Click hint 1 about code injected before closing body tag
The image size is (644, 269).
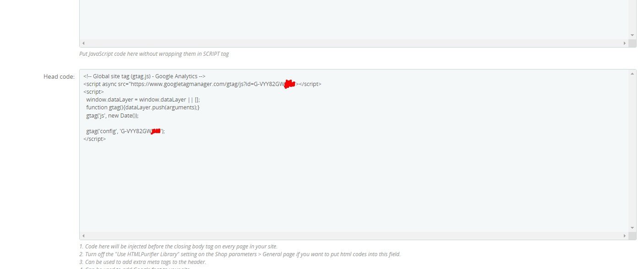(179, 246)
